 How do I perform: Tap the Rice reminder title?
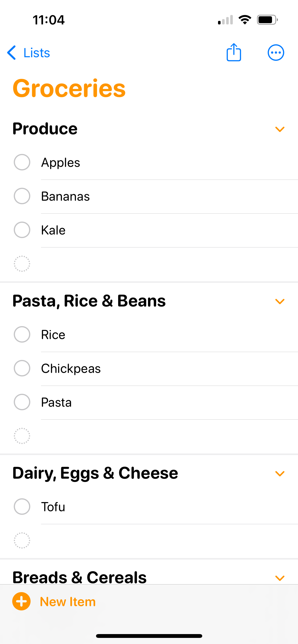(53, 335)
